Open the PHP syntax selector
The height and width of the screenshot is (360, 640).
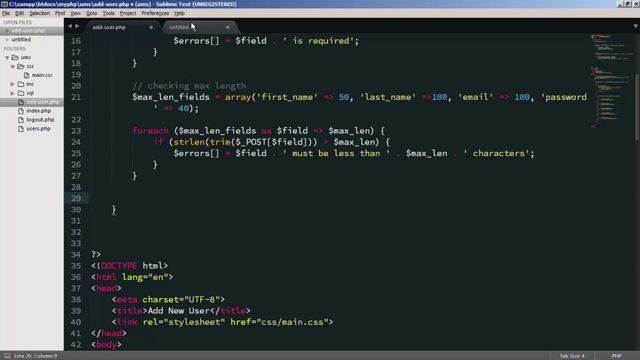[617, 356]
